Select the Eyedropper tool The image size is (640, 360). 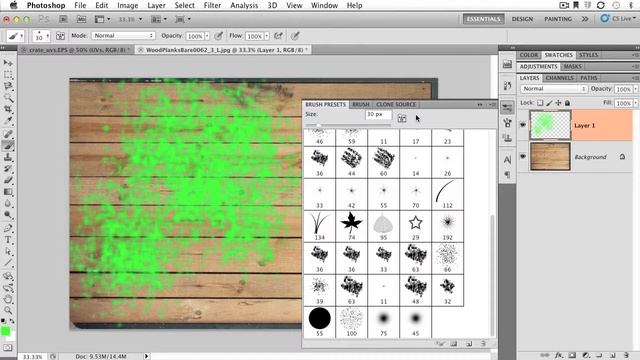click(8, 120)
